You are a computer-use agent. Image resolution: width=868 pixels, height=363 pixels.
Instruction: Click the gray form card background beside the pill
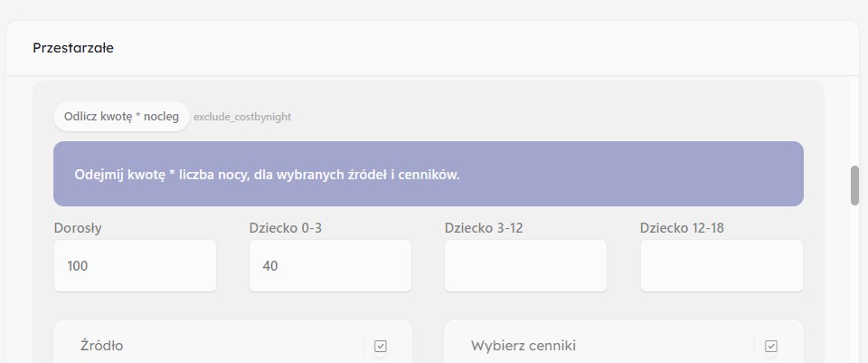point(542,116)
